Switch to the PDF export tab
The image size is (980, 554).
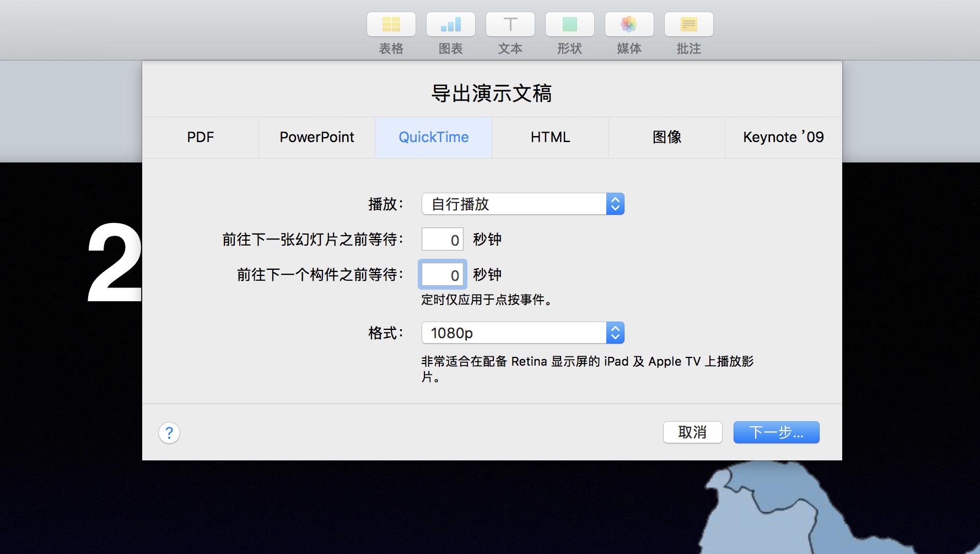[200, 137]
